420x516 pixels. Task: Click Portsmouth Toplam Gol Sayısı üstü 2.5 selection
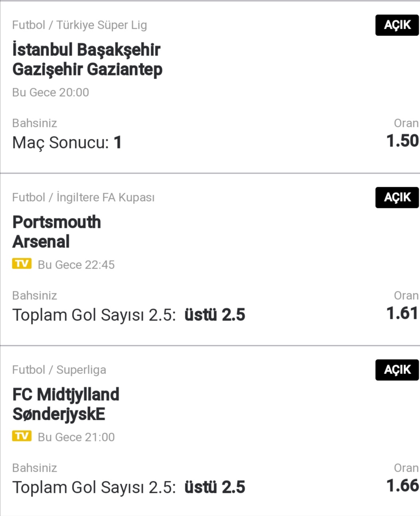(x=128, y=315)
